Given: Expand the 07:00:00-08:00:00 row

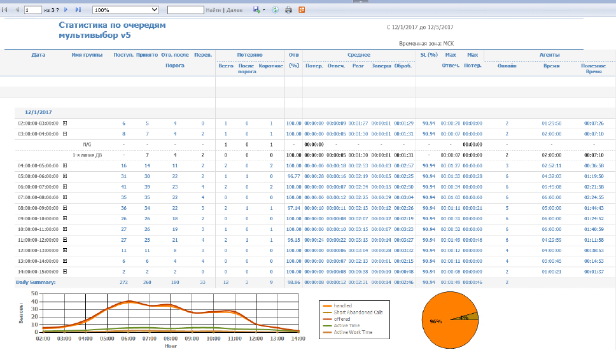Looking at the screenshot, I should coord(65,197).
